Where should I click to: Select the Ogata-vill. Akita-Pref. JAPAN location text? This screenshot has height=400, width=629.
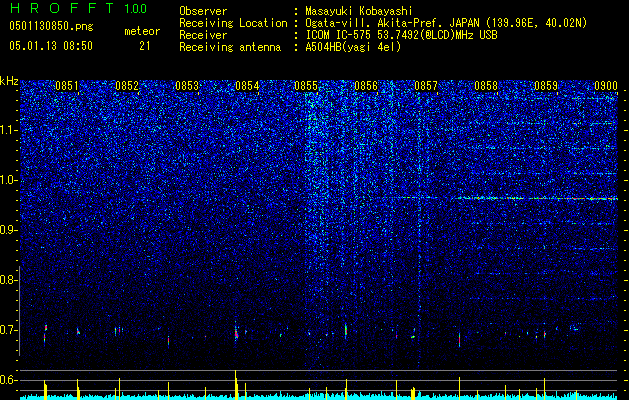446,23
